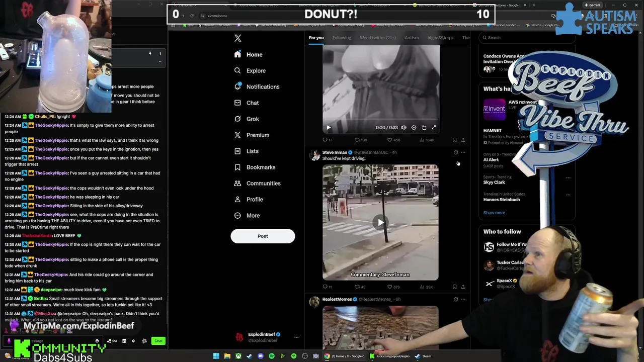Open Chat in the X sidebar

coord(247,103)
